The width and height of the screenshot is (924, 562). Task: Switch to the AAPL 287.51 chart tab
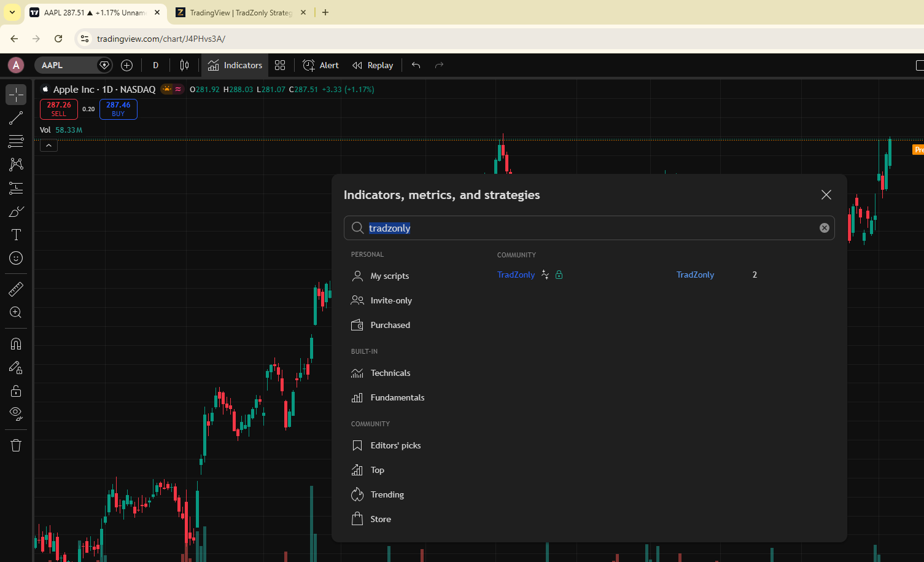[95, 12]
